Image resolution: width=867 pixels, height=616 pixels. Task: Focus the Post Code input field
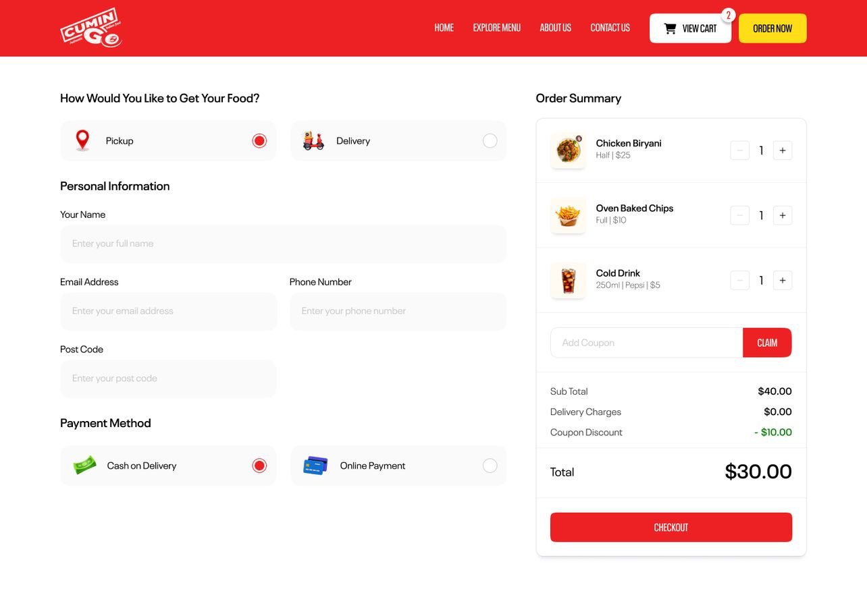tap(168, 379)
